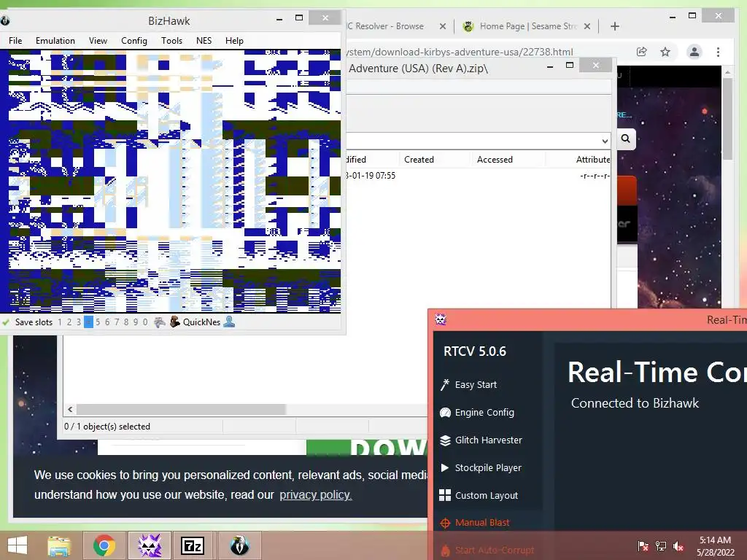Select save slot 5 in BizHawk
This screenshot has height=560, width=747.
pos(98,322)
